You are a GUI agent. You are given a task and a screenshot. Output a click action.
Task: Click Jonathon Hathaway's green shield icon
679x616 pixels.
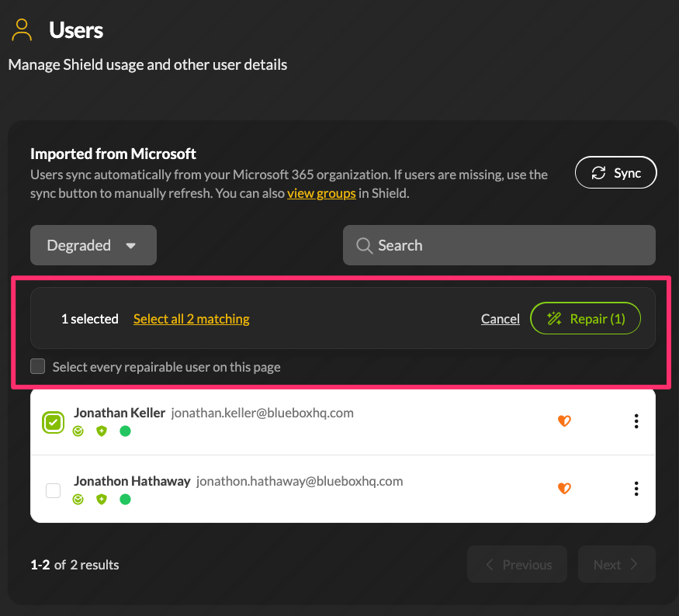[x=102, y=500]
